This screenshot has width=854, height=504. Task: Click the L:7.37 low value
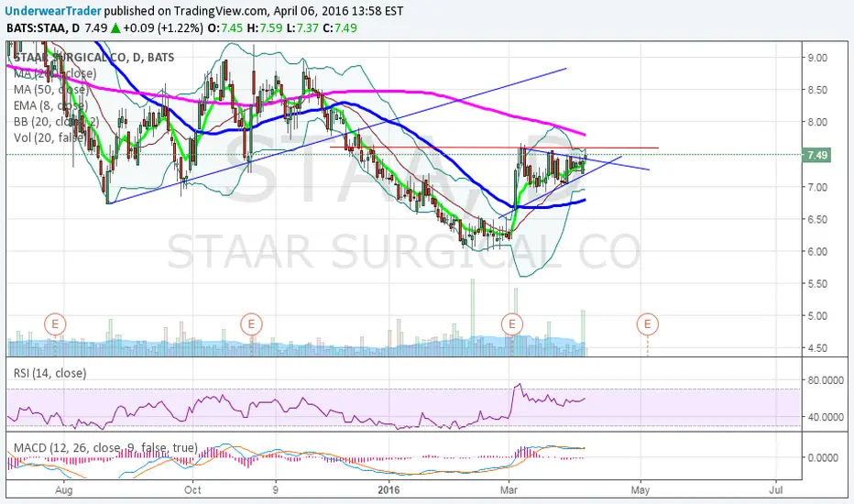coord(302,27)
